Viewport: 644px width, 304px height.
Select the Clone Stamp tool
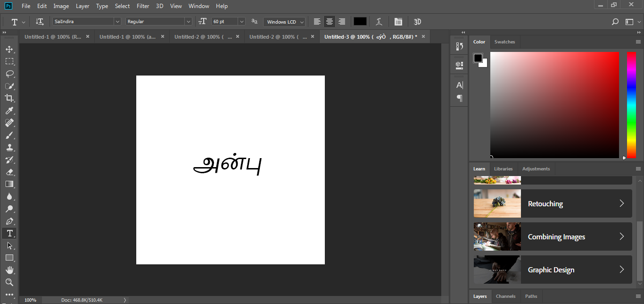pyautogui.click(x=9, y=147)
